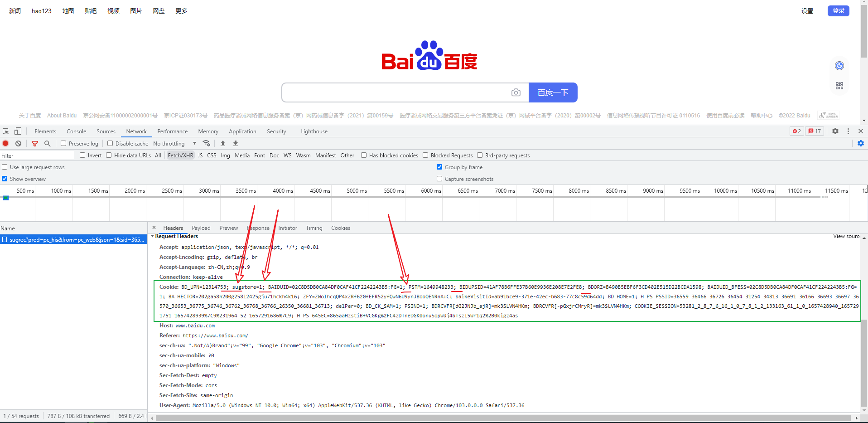Open the Lighthouse tab
This screenshot has width=868, height=423.
[314, 131]
